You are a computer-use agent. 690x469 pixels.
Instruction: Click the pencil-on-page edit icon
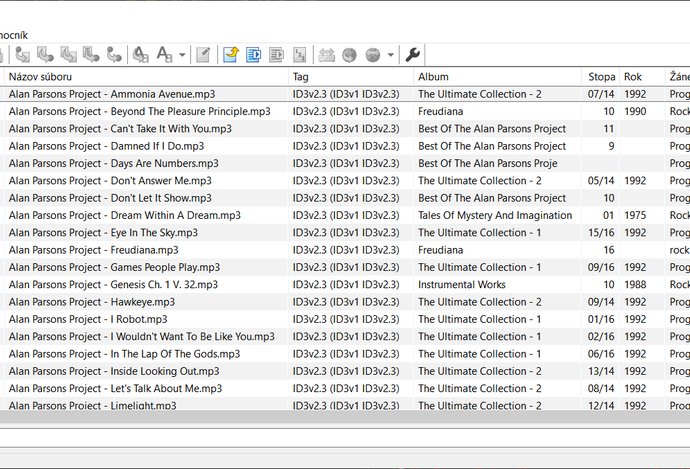(x=203, y=55)
